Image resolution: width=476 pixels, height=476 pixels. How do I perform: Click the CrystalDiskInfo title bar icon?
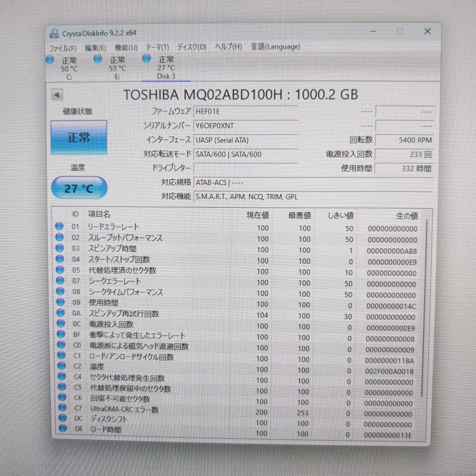point(54,34)
